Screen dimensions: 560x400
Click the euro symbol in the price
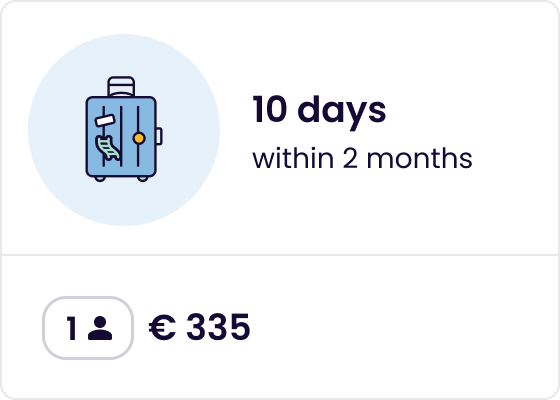[x=162, y=327]
